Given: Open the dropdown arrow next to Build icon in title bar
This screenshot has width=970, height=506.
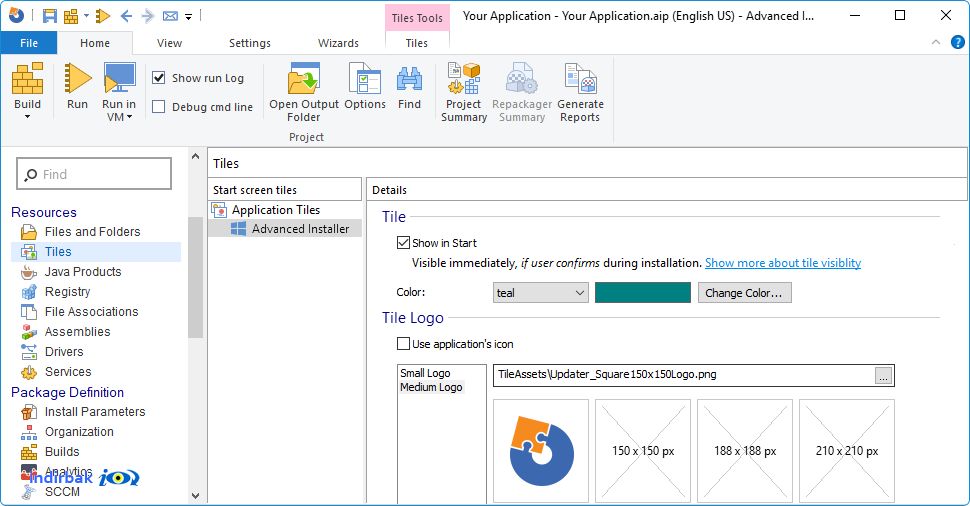Looking at the screenshot, I should tap(87, 16).
